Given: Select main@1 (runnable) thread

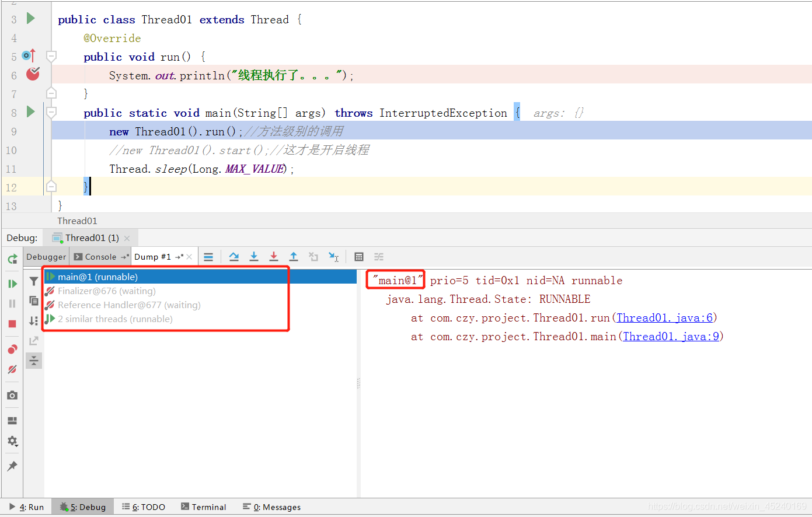Looking at the screenshot, I should click(200, 277).
